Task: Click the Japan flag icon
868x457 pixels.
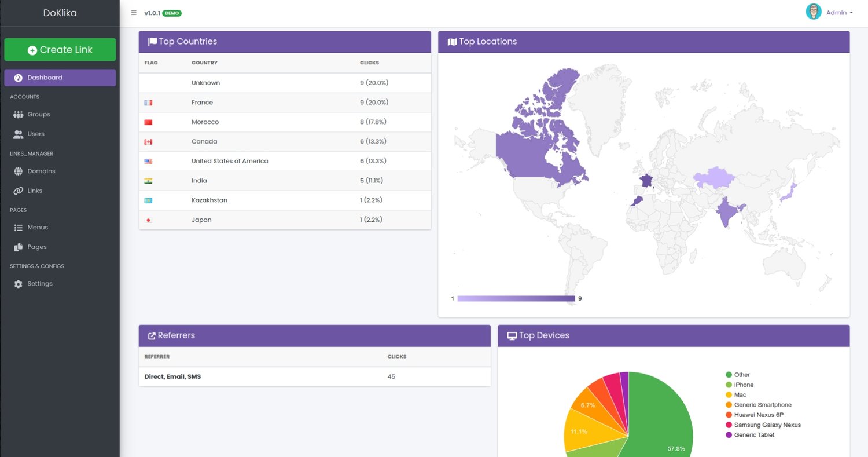Action: [148, 220]
